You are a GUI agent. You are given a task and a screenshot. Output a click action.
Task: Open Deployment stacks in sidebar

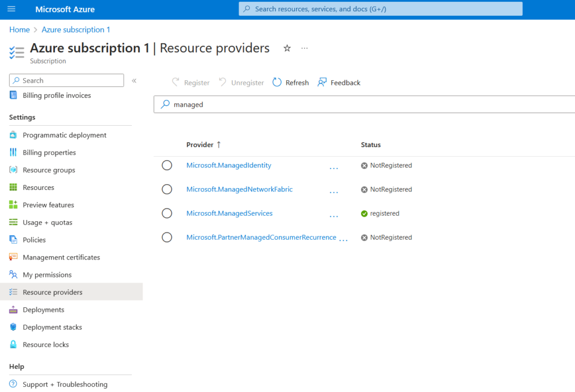pos(52,327)
